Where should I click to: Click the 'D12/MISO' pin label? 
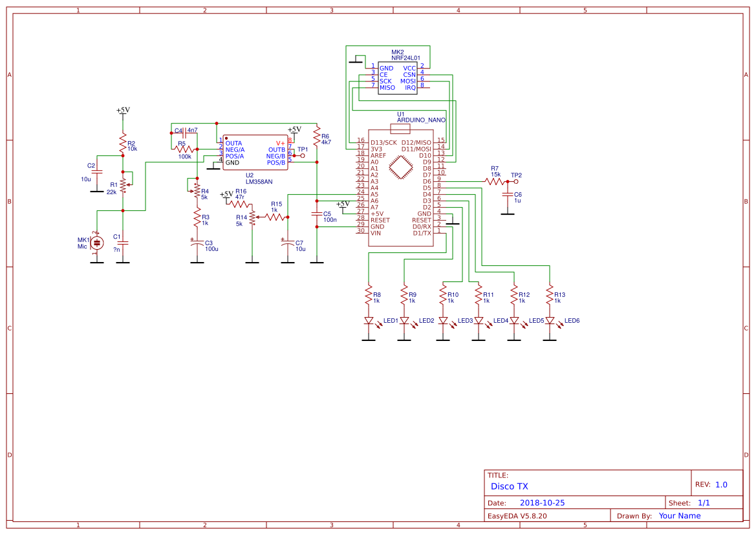[x=416, y=143]
